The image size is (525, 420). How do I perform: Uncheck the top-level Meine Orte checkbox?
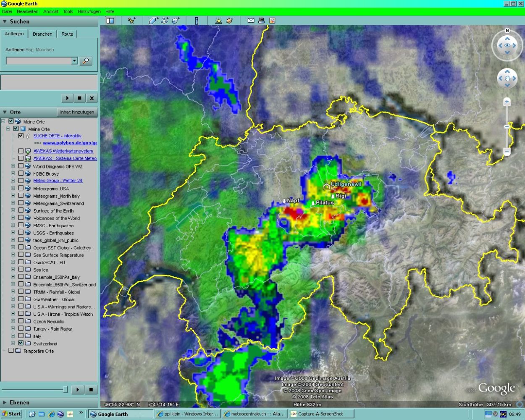11,121
